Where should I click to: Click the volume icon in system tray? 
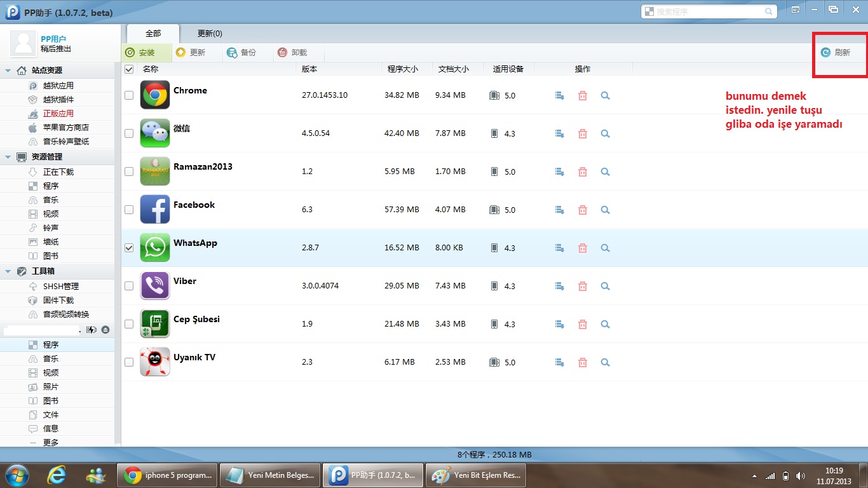(x=801, y=476)
